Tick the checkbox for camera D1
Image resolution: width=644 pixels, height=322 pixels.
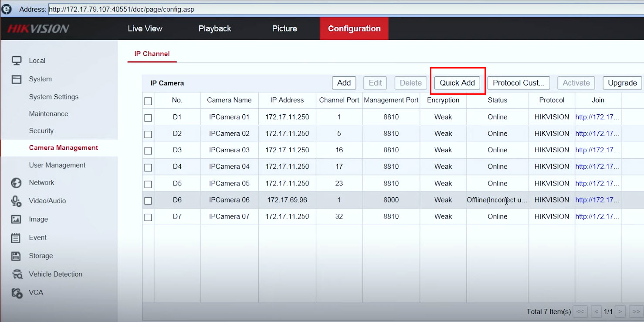pyautogui.click(x=148, y=117)
